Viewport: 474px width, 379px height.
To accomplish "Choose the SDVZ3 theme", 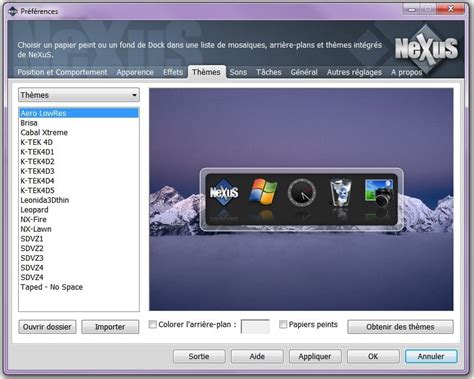I will (79, 258).
